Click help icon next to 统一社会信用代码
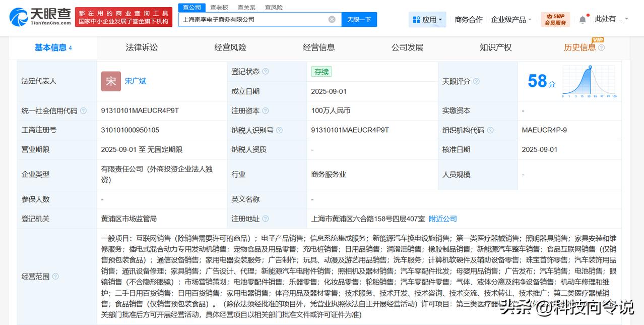This screenshot has height=325, width=644. click(x=83, y=111)
